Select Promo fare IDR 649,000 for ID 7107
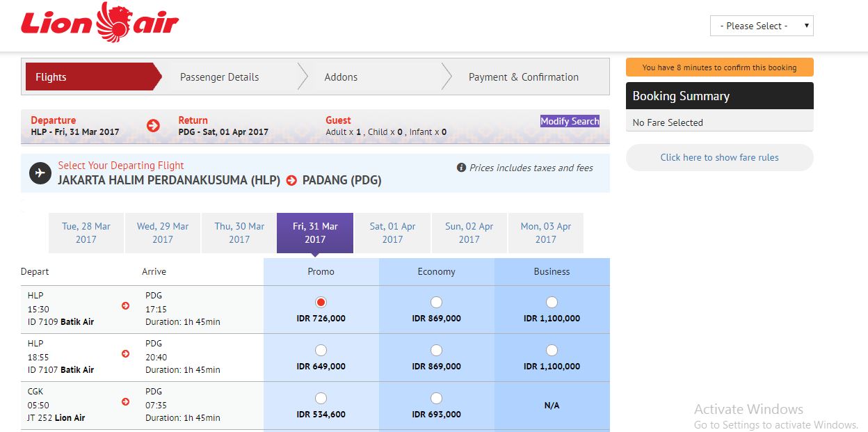The width and height of the screenshot is (868, 432). click(x=321, y=351)
